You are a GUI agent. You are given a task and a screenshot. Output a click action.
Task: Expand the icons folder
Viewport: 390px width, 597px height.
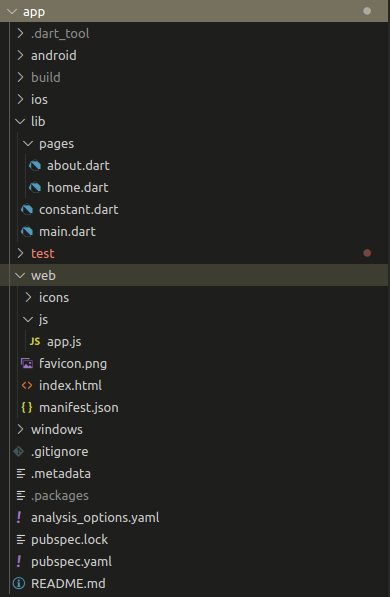tap(195, 297)
